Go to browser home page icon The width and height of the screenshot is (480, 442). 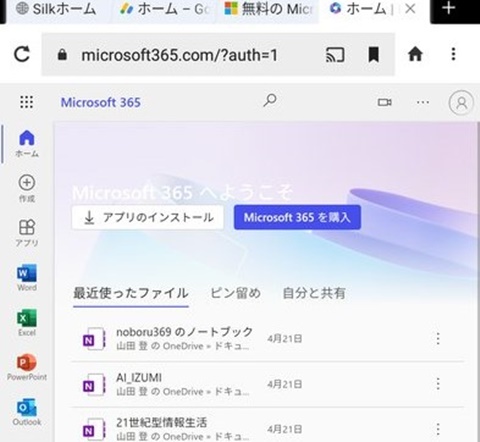(415, 54)
